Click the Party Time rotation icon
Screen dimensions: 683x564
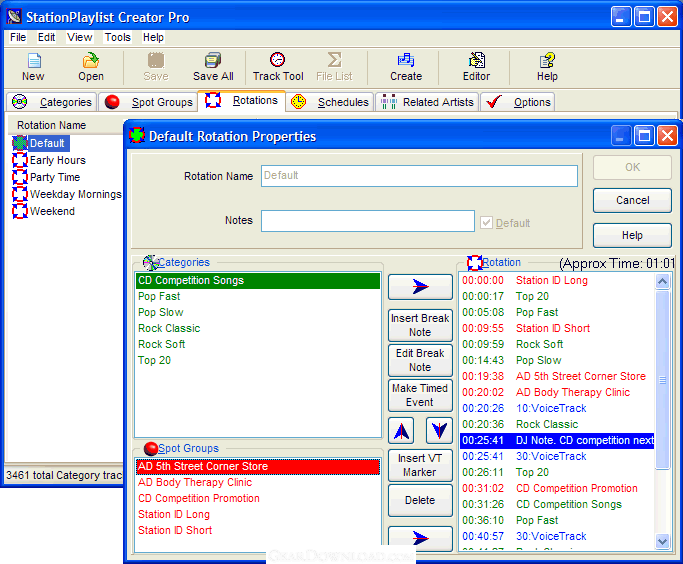[x=20, y=177]
